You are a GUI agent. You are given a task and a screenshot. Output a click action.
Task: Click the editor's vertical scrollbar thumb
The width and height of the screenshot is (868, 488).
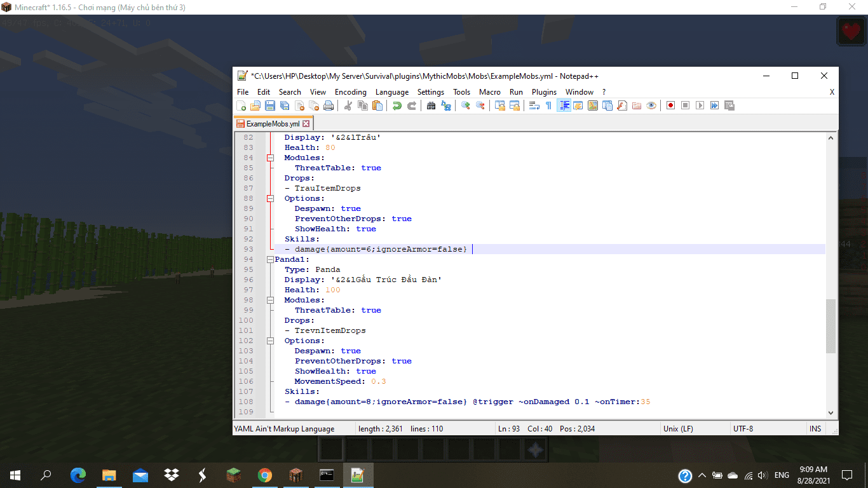tap(831, 326)
